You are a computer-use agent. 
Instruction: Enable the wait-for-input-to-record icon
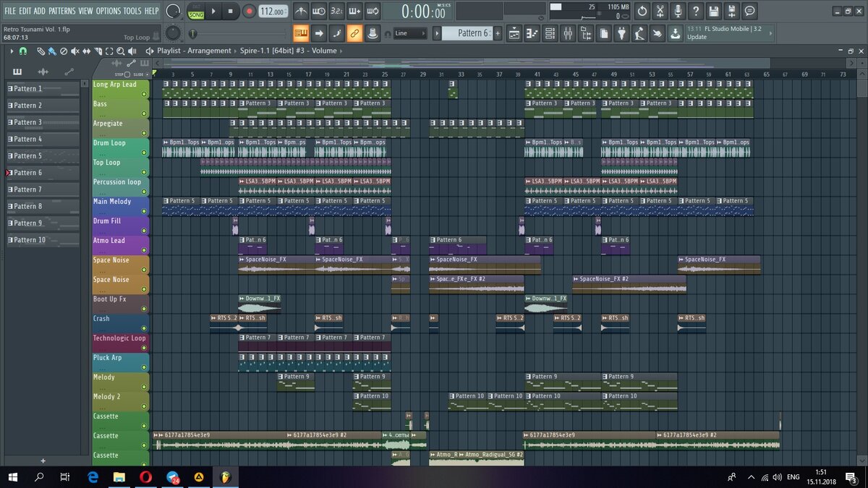tap(319, 11)
